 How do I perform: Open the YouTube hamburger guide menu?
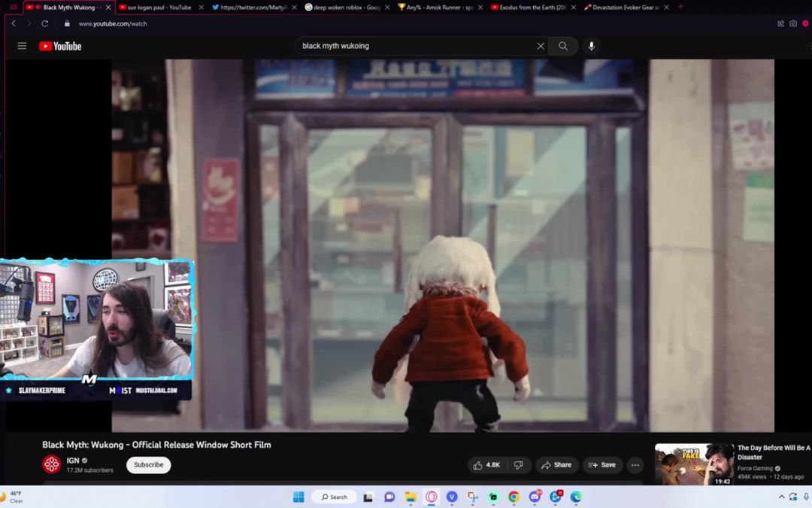pos(22,46)
